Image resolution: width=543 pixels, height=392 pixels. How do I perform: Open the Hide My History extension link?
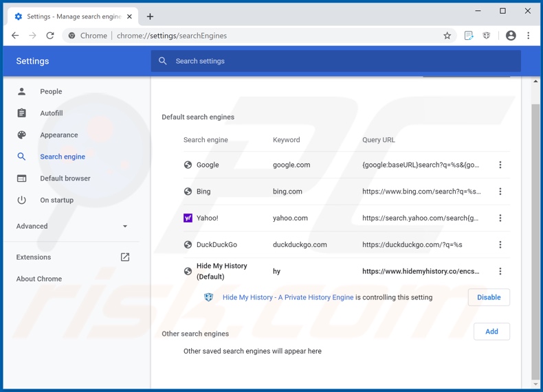click(288, 297)
